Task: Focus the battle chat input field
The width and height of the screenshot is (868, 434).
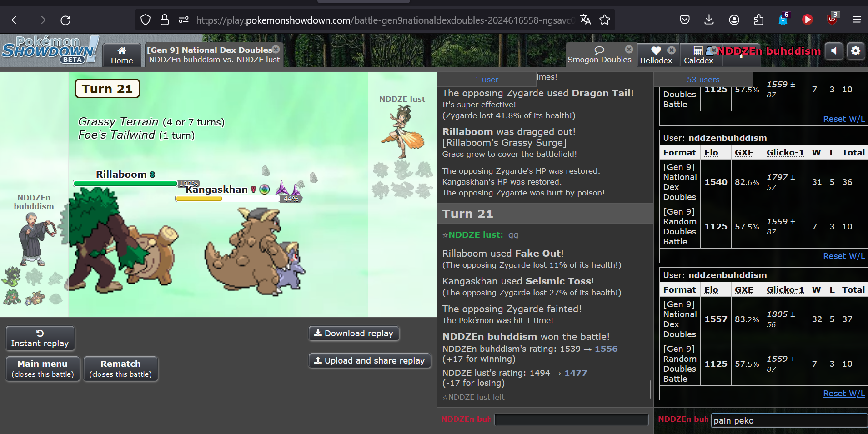Action: click(571, 419)
